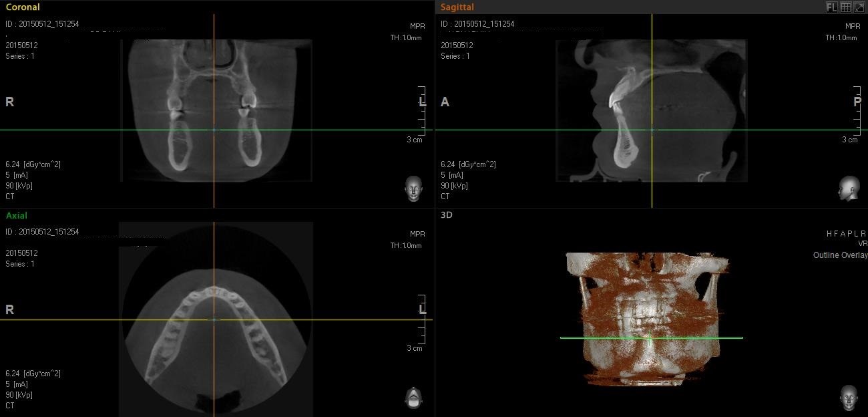Screen dimensions: 868x417
Task: Click the crosshair intersection in the Sagittal view
Action: point(652,130)
